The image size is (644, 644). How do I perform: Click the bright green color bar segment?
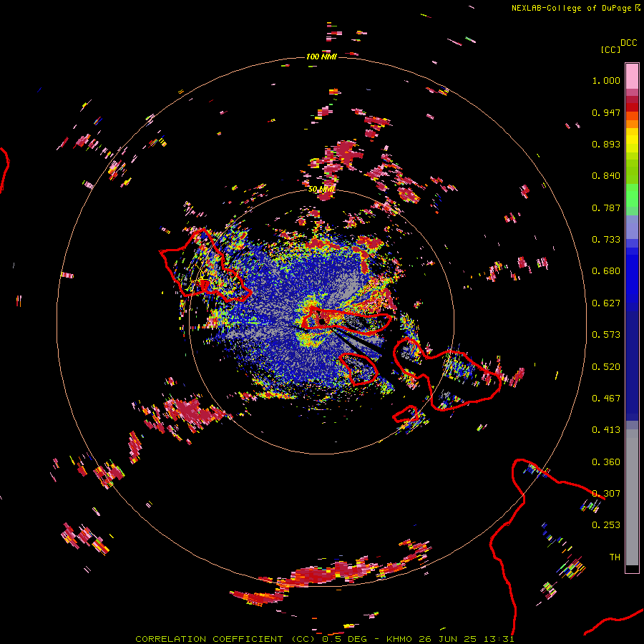[x=632, y=195]
